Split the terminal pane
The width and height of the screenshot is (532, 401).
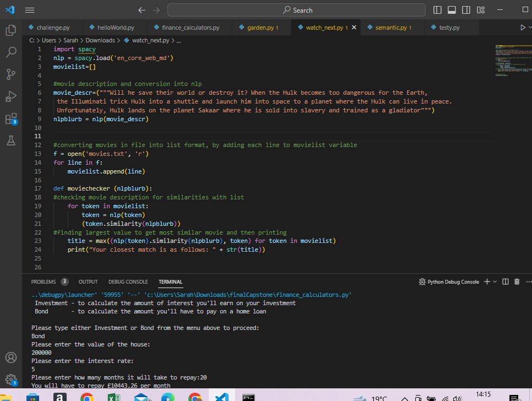pos(506,281)
